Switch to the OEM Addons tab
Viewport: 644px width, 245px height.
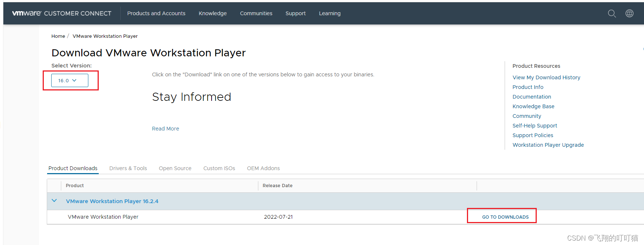point(264,168)
